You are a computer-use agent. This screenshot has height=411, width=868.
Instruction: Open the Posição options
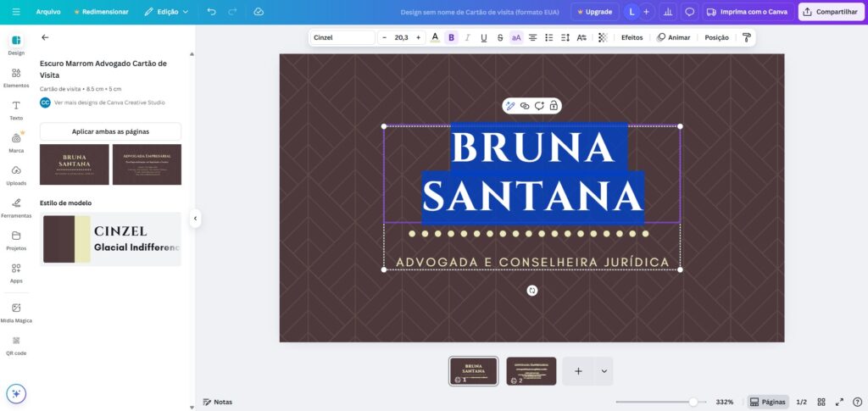[716, 37]
